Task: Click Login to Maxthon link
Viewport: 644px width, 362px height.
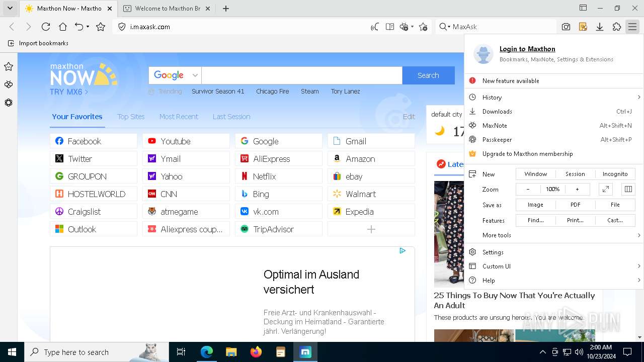Action: [527, 49]
